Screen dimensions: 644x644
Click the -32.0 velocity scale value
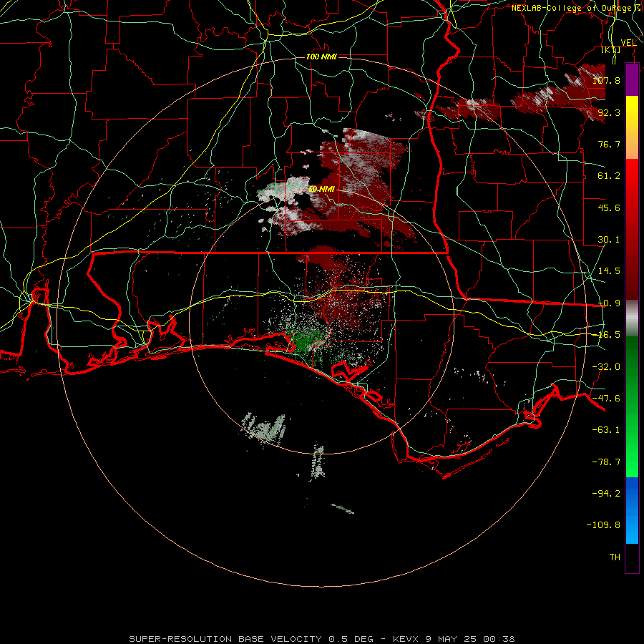coord(606,367)
